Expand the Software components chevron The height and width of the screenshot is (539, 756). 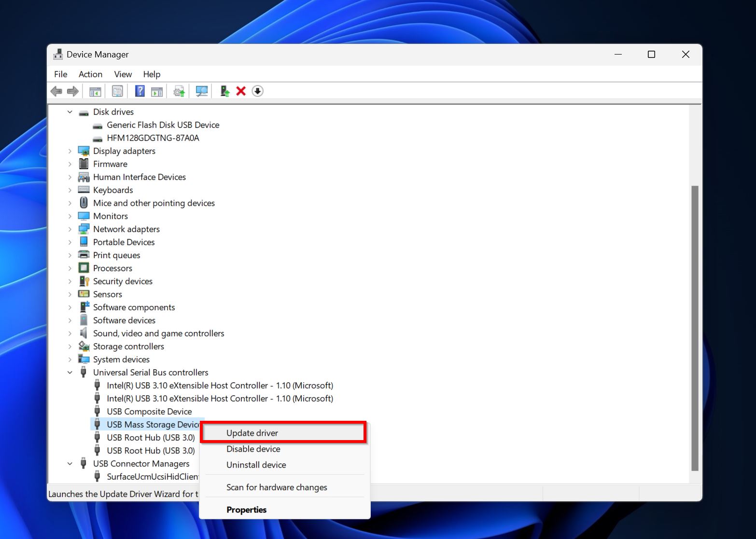coord(70,307)
